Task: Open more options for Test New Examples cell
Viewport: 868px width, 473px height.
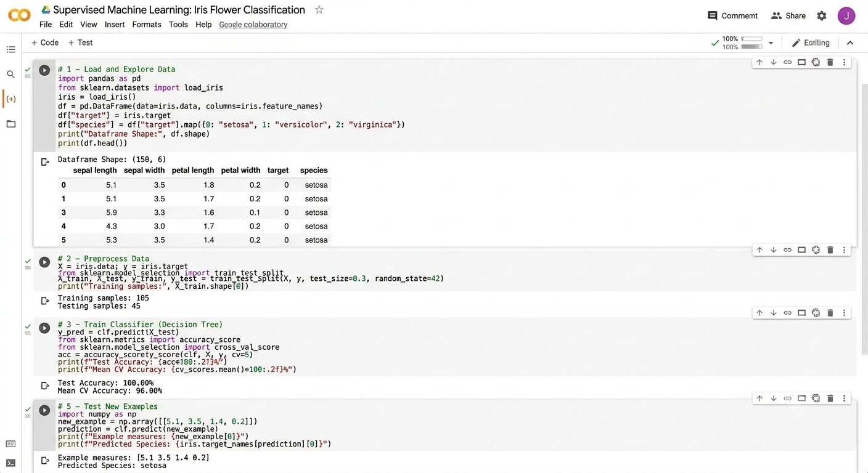Action: pyautogui.click(x=845, y=398)
